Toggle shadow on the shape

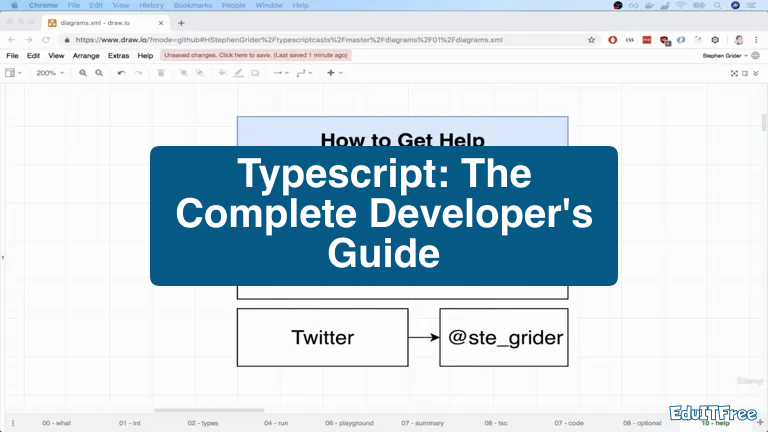pos(255,73)
